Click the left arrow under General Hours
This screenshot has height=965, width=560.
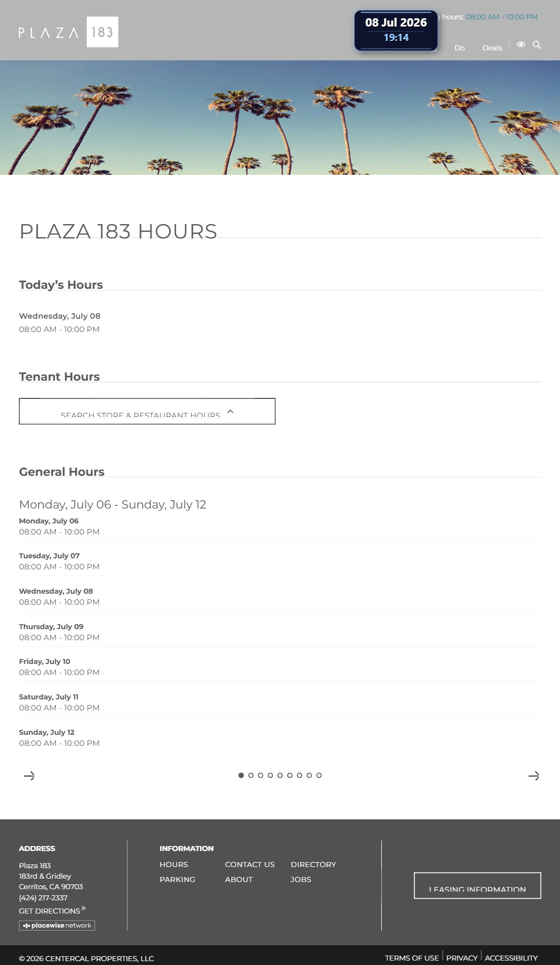coord(29,776)
